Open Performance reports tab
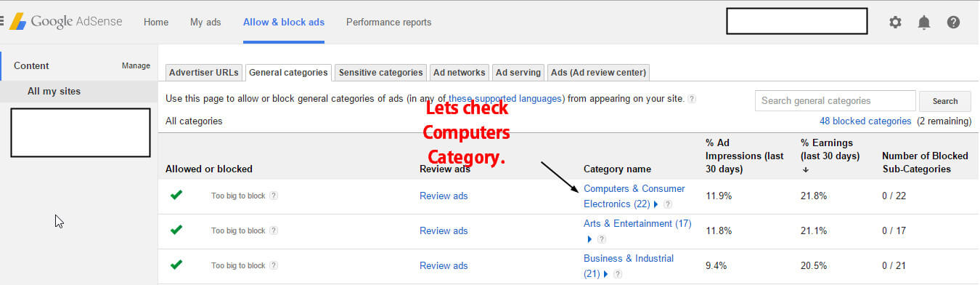The image size is (980, 285). point(388,22)
